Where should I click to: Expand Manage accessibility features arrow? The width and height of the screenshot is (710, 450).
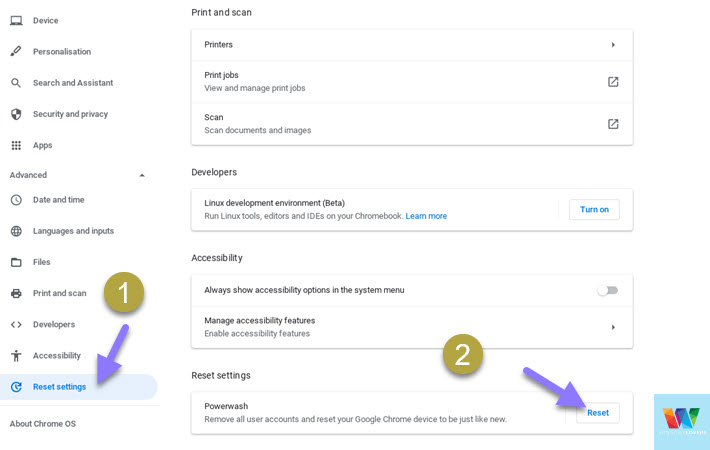coord(613,327)
